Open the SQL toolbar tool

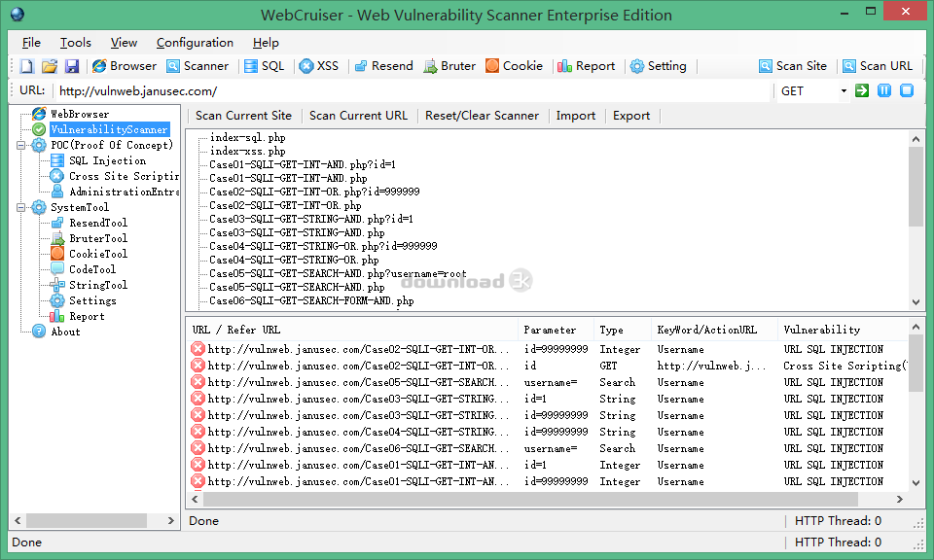[x=265, y=66]
